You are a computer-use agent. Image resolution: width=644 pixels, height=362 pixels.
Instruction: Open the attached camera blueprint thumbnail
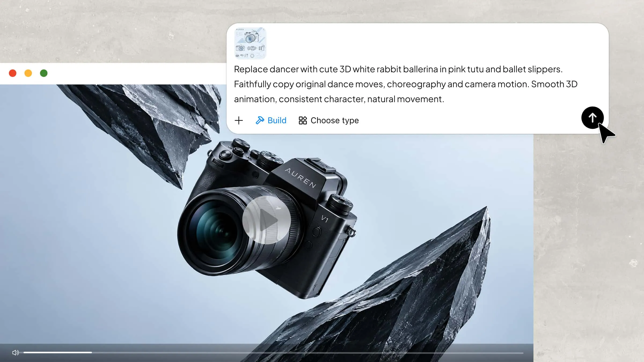click(x=250, y=43)
